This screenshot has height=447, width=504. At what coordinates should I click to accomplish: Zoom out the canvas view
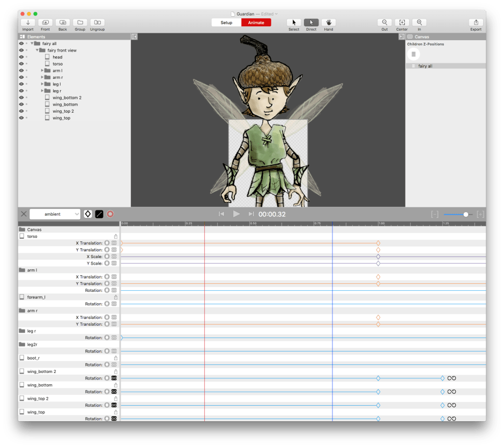tap(384, 23)
